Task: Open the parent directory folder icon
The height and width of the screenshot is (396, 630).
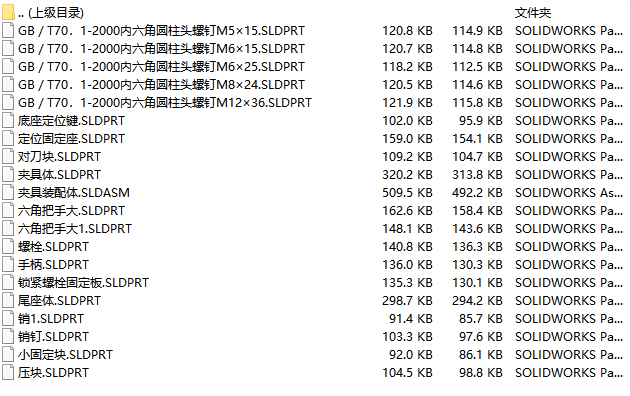Action: click(x=8, y=12)
